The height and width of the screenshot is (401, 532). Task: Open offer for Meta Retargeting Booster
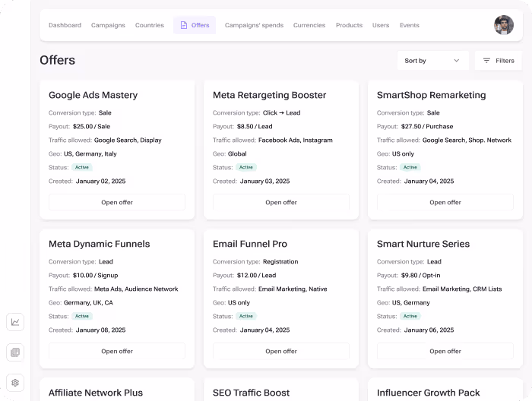click(x=281, y=202)
